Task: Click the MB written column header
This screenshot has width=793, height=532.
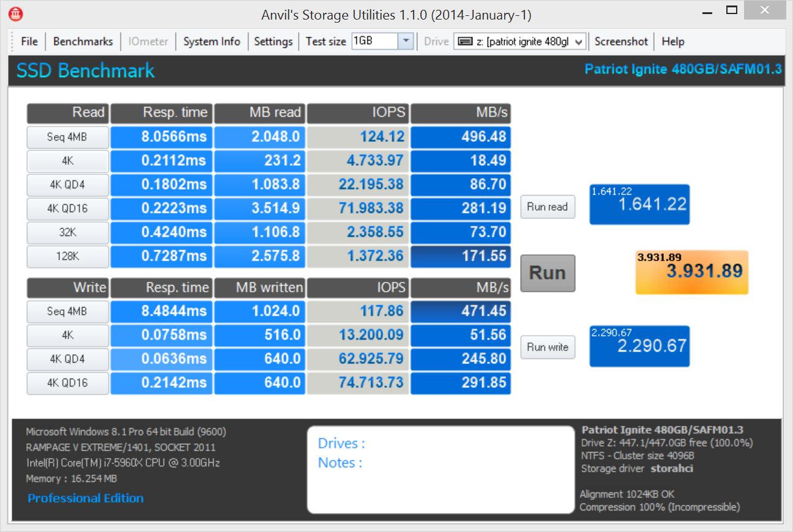Action: 259,287
